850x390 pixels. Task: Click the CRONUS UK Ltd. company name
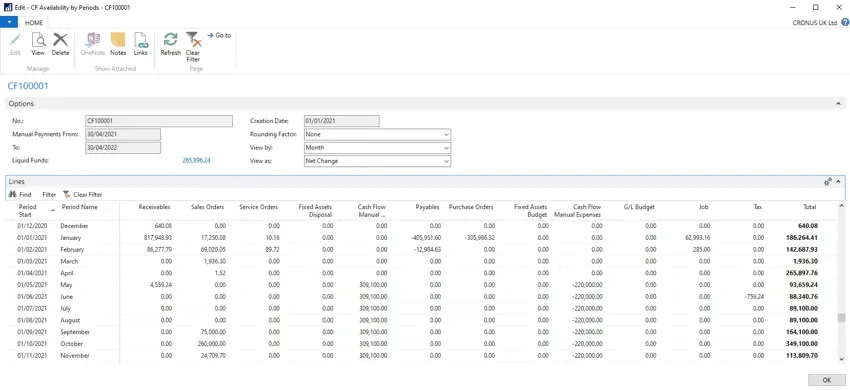click(815, 23)
